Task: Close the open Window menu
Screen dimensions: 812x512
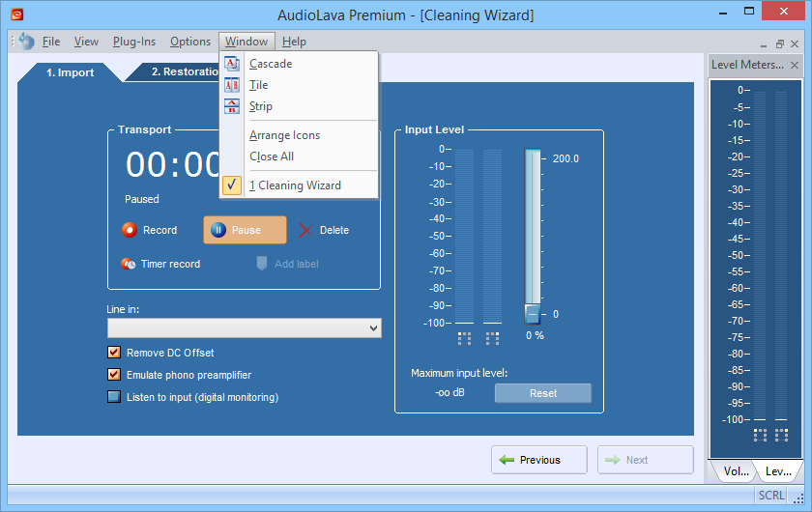Action: point(246,42)
